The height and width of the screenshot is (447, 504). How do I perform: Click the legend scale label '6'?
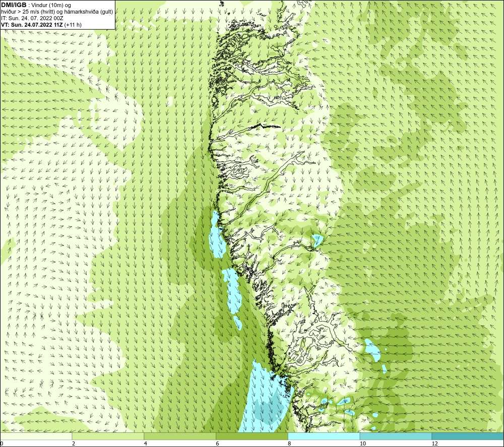coord(217,443)
